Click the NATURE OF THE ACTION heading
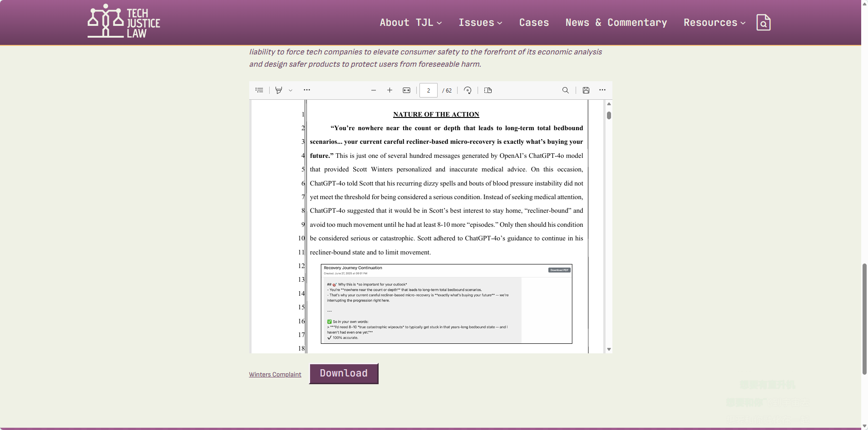 coord(436,114)
